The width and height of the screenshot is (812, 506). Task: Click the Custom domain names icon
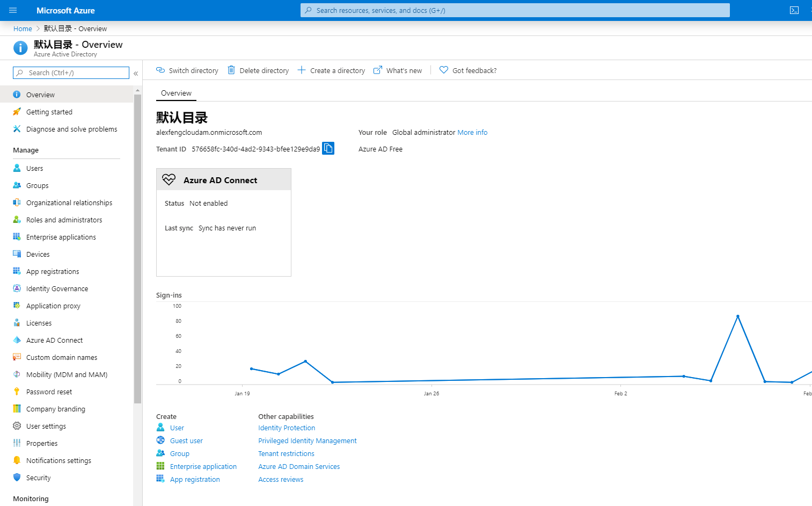pyautogui.click(x=17, y=357)
